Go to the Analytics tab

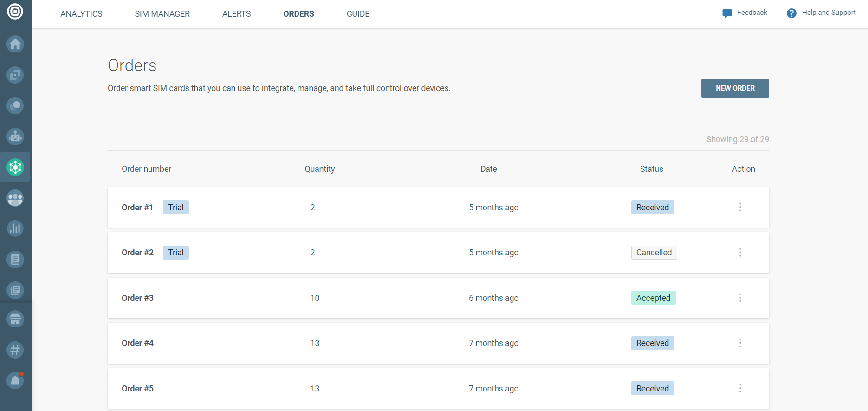pos(81,14)
